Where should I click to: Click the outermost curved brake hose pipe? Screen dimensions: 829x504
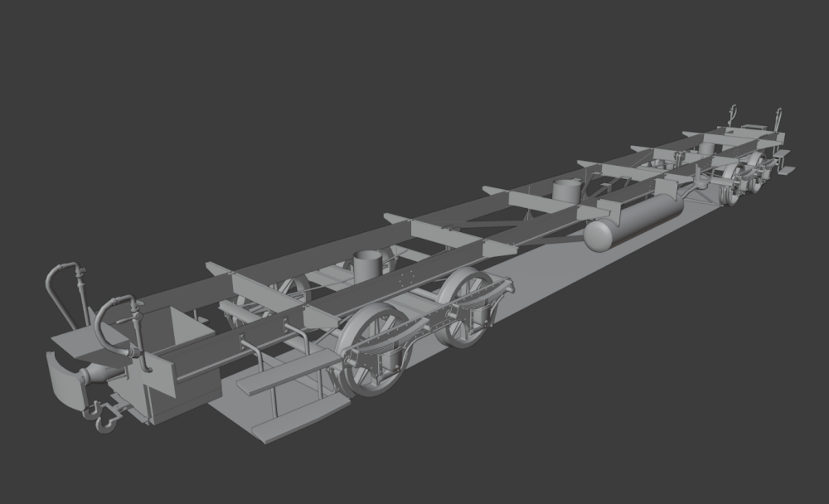tap(53, 286)
